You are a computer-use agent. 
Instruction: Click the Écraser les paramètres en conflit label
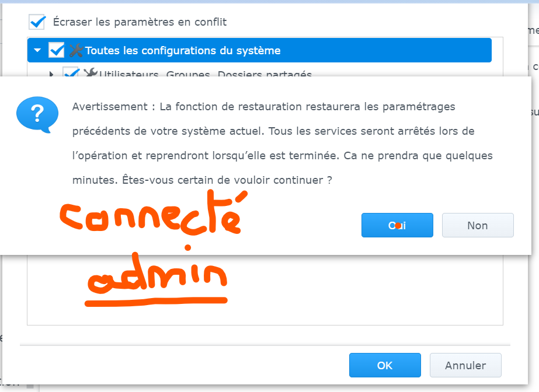click(140, 22)
